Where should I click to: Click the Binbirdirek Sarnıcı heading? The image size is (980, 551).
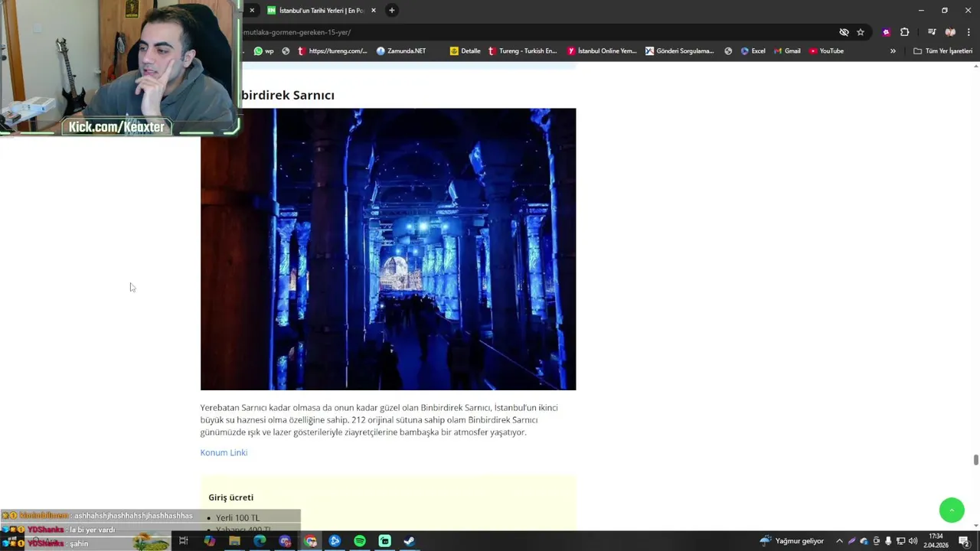(x=287, y=95)
